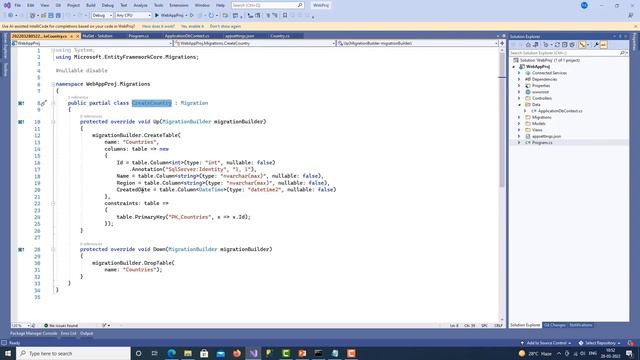Click the 'How does it work?' link
Viewport: 640px width, 360px height.
coord(158,26)
